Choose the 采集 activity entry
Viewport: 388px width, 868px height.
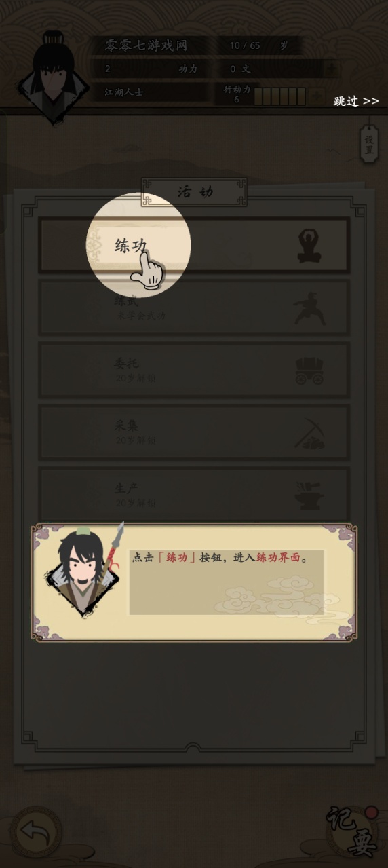(x=194, y=433)
